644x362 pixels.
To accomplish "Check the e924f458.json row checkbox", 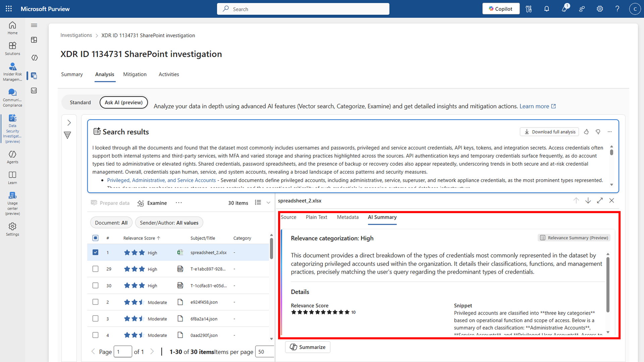I will pos(95,302).
